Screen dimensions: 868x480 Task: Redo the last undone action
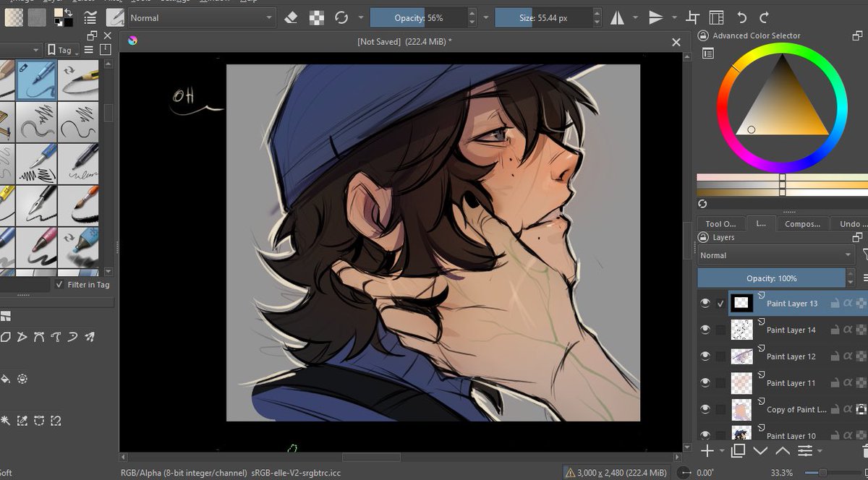[x=764, y=17]
